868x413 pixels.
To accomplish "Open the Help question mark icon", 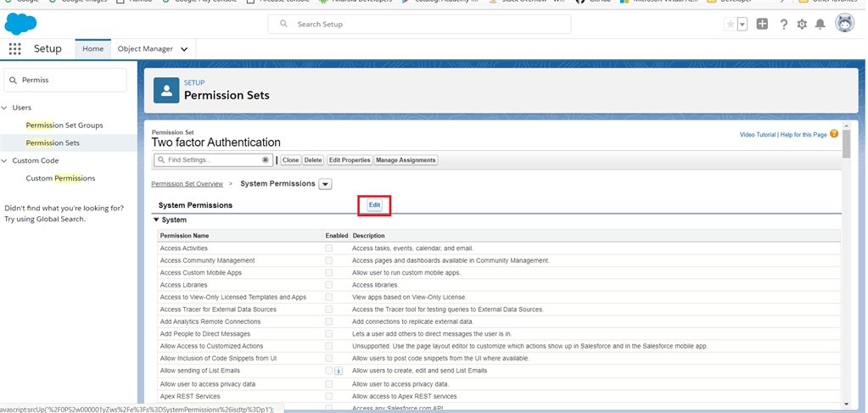I will click(783, 25).
